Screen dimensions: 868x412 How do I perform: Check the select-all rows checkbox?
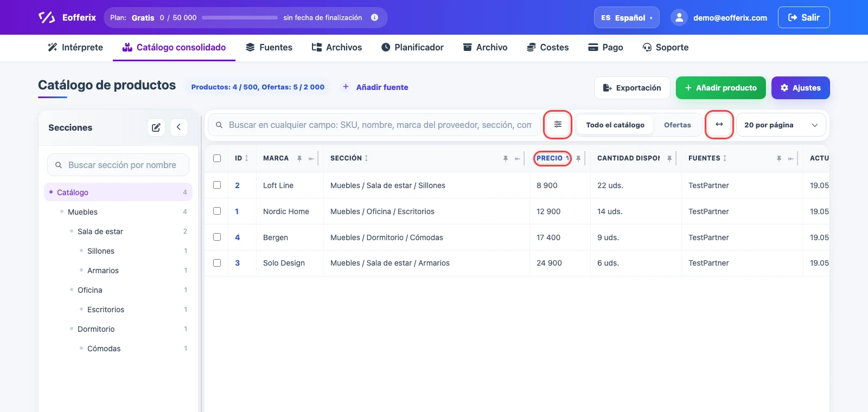[x=217, y=158]
